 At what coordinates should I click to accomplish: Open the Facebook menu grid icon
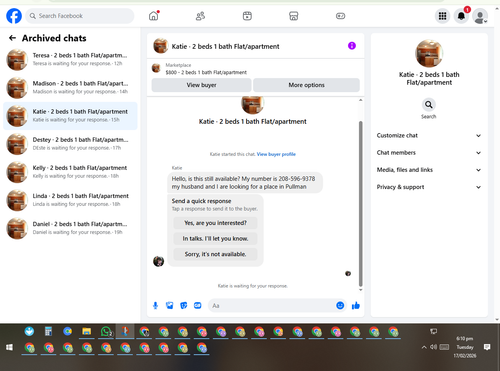(442, 16)
